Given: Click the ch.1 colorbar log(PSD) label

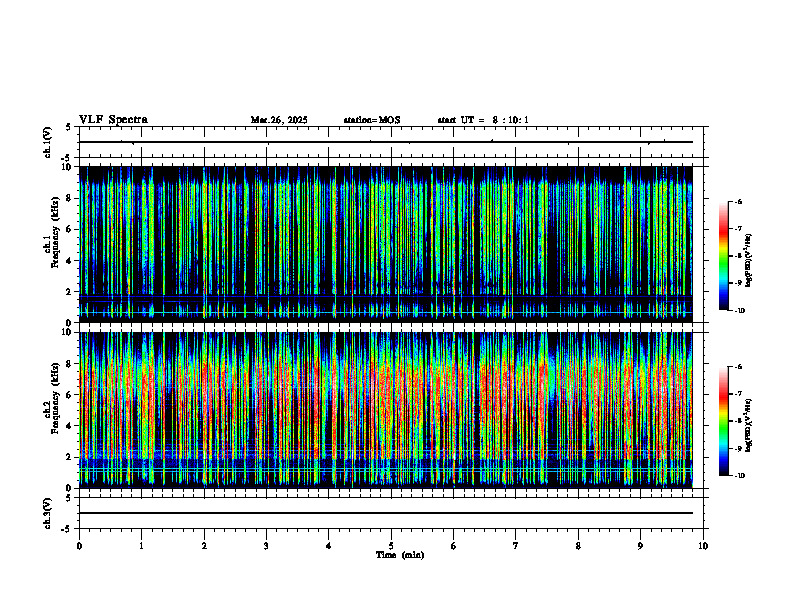Looking at the screenshot, I should (x=749, y=260).
